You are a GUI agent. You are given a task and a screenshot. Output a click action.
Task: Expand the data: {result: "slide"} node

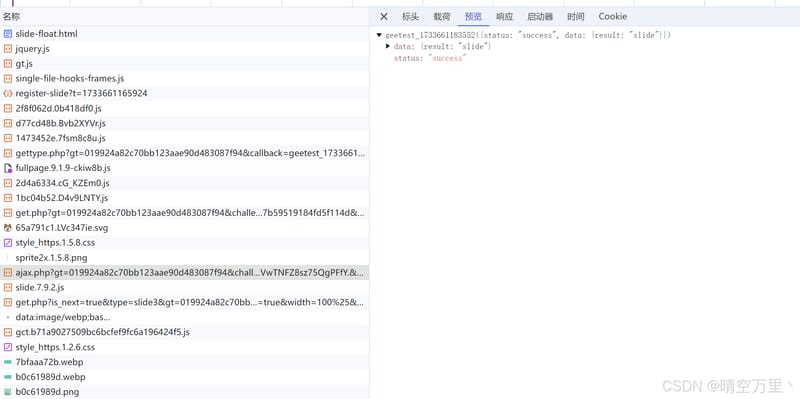coord(388,46)
